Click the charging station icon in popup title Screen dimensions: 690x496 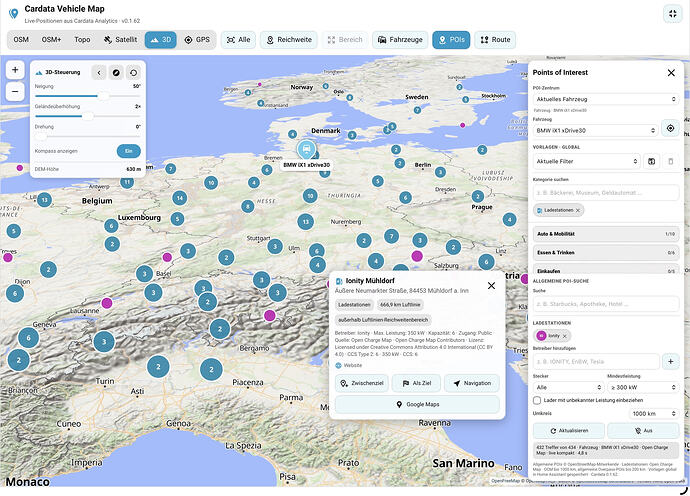click(339, 281)
